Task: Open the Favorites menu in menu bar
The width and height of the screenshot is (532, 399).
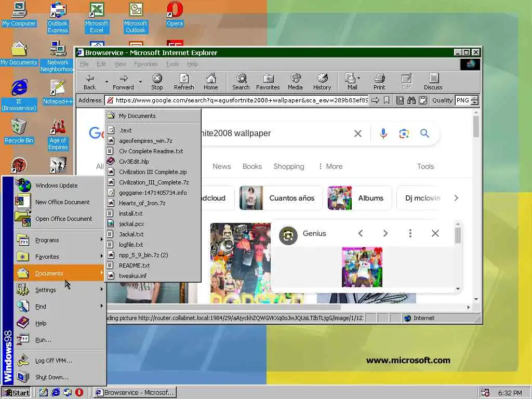Action: 145,64
